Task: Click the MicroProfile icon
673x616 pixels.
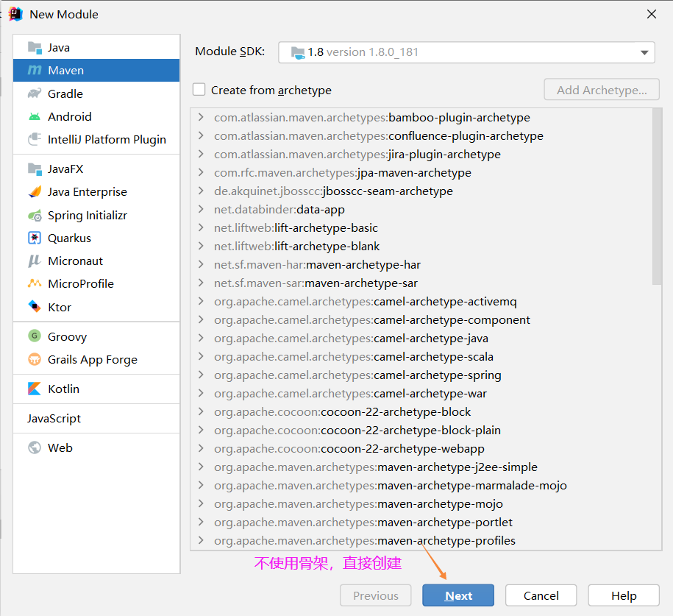Action: pyautogui.click(x=35, y=283)
